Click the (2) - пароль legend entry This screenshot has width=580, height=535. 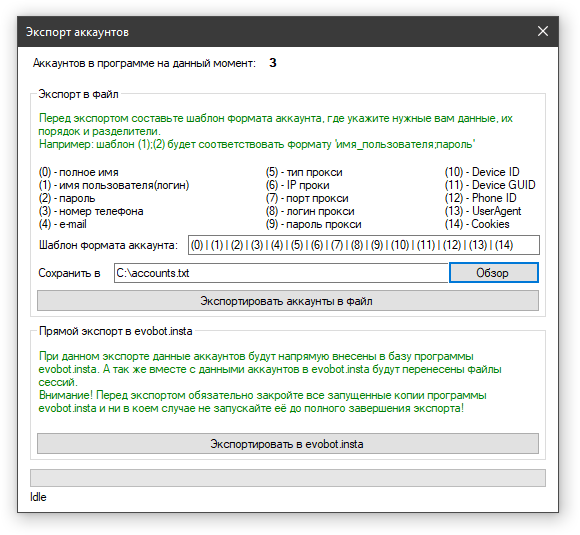tap(67, 198)
